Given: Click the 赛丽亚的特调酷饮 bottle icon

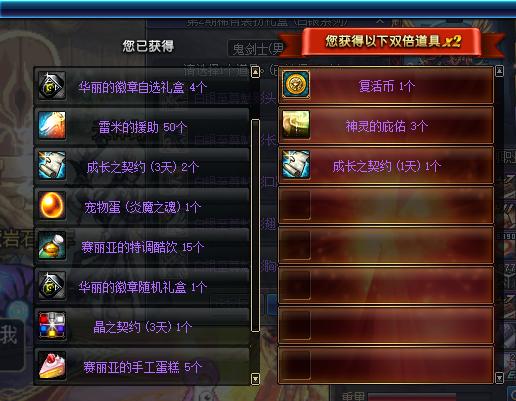Looking at the screenshot, I should click(x=52, y=246).
